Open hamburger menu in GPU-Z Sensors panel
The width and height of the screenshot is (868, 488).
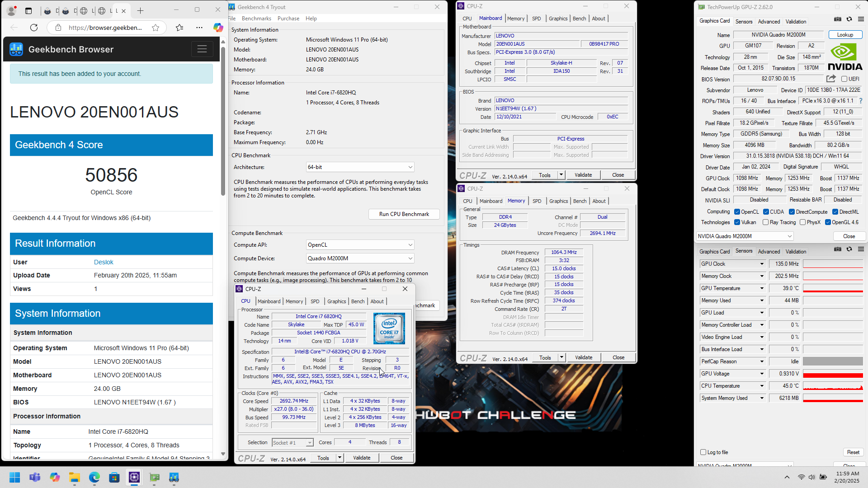[861, 249]
